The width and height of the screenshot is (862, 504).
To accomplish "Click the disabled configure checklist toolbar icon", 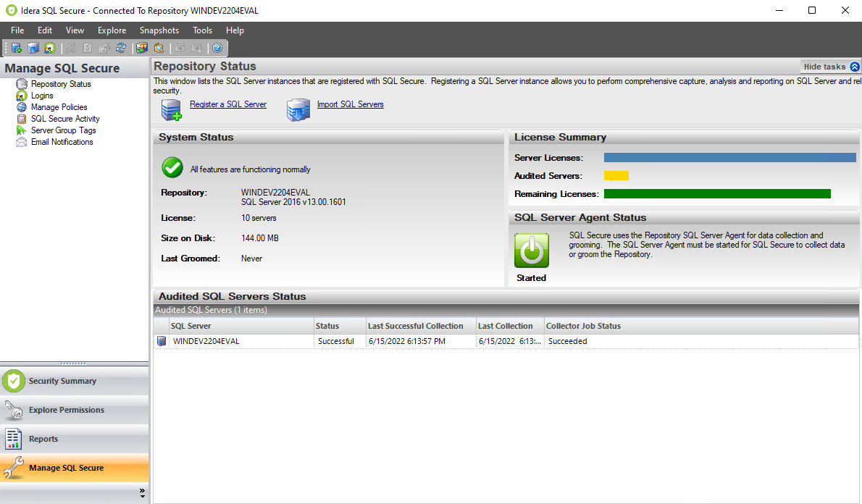I will click(x=88, y=49).
